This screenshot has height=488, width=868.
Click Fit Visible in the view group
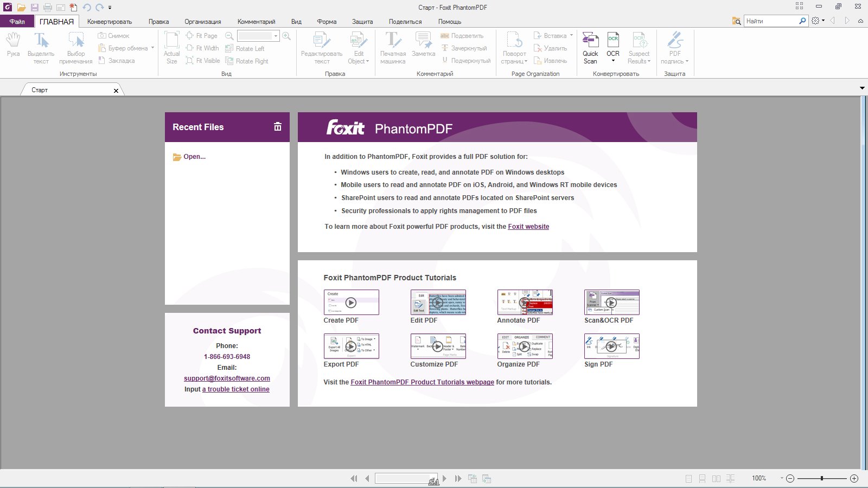click(x=203, y=61)
